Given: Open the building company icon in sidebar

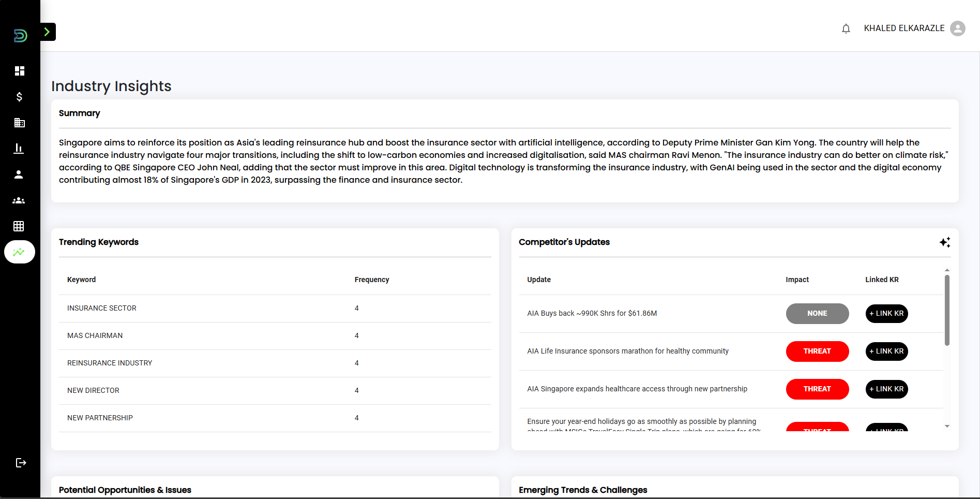Looking at the screenshot, I should point(20,123).
